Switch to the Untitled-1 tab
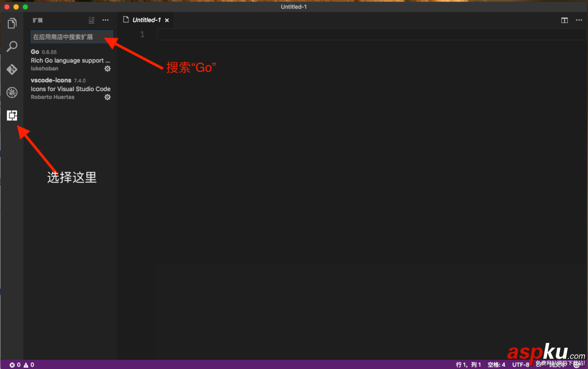588x369 pixels. coord(147,20)
